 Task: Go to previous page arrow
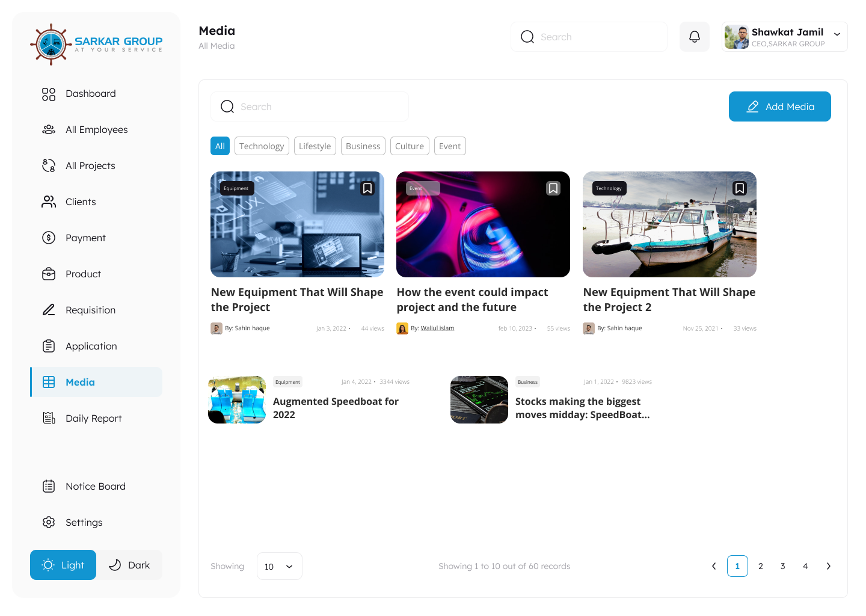(x=714, y=566)
